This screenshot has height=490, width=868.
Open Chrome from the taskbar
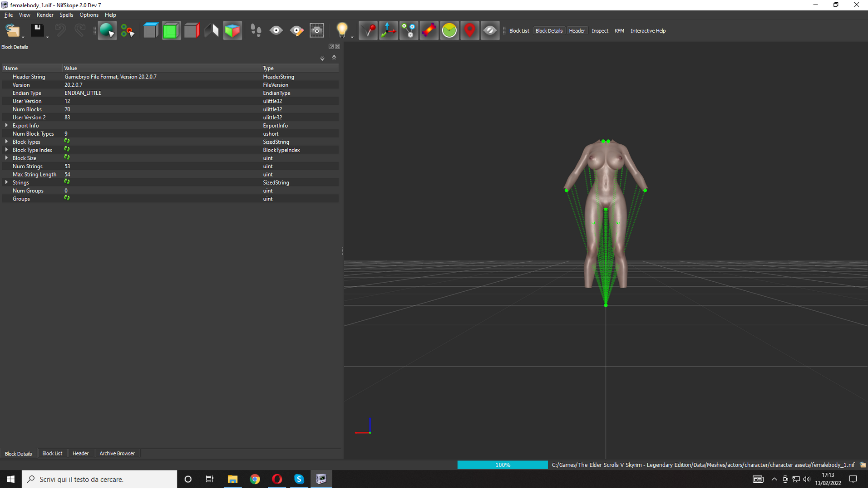255,479
